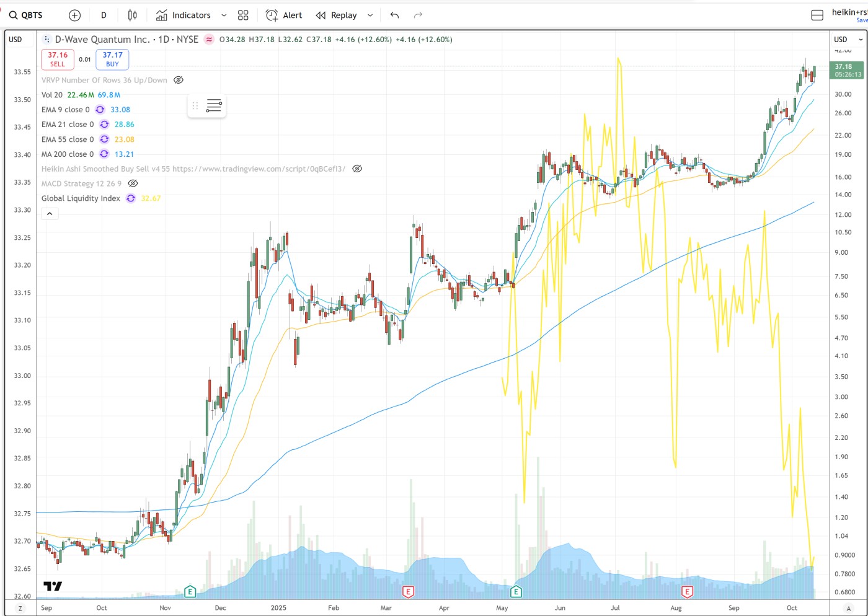Click the red earnings marker near March
868x616 pixels.
coord(408,592)
